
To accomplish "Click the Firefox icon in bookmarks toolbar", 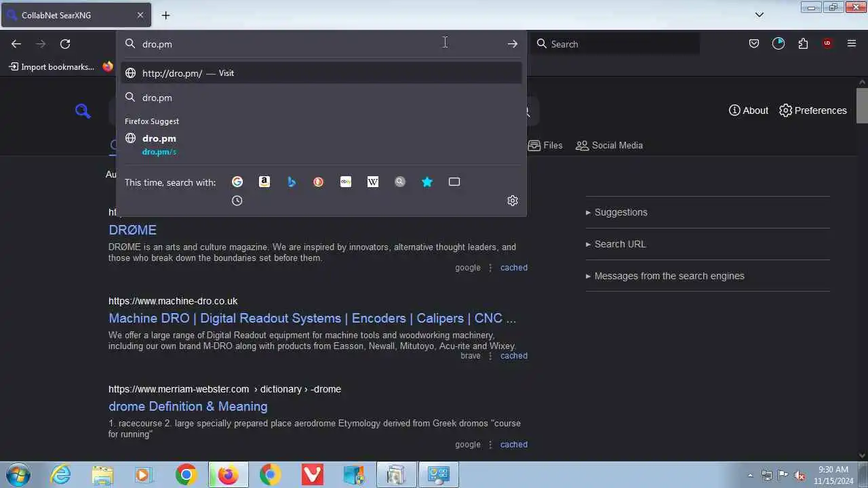I will point(108,66).
